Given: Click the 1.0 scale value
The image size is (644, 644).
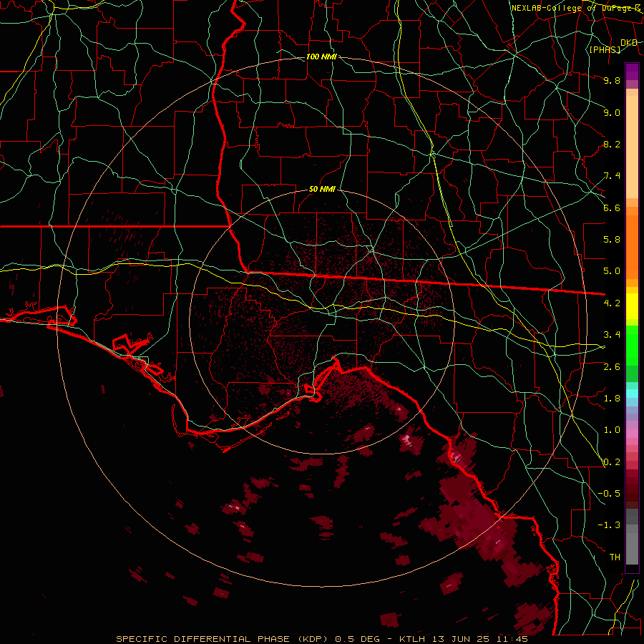Looking at the screenshot, I should click(x=612, y=430).
